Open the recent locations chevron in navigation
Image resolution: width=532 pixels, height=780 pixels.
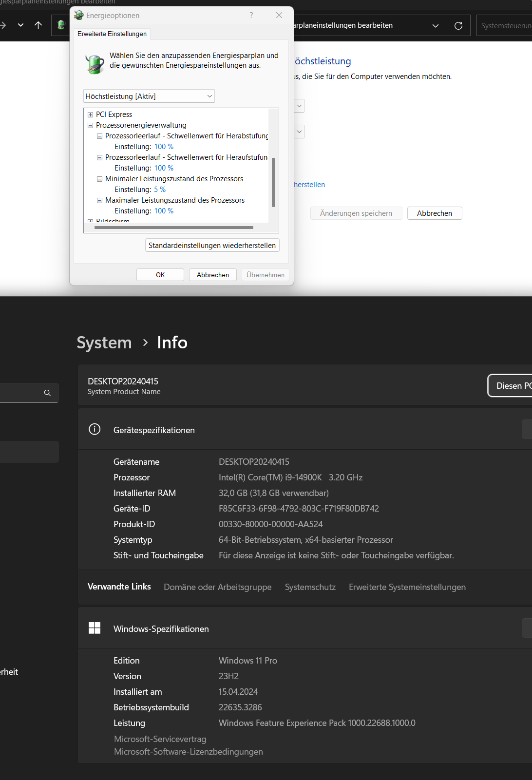coord(20,25)
